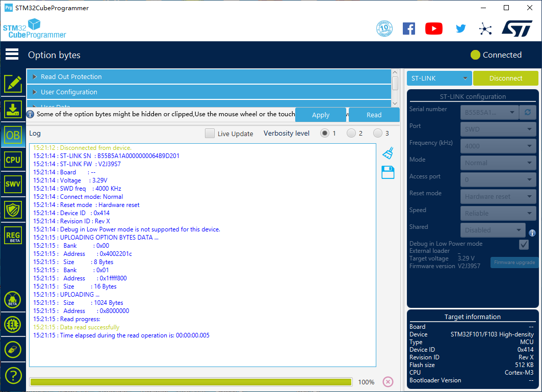The height and width of the screenshot is (392, 542).
Task: Open Erasing & Programming download icon
Action: click(13, 110)
